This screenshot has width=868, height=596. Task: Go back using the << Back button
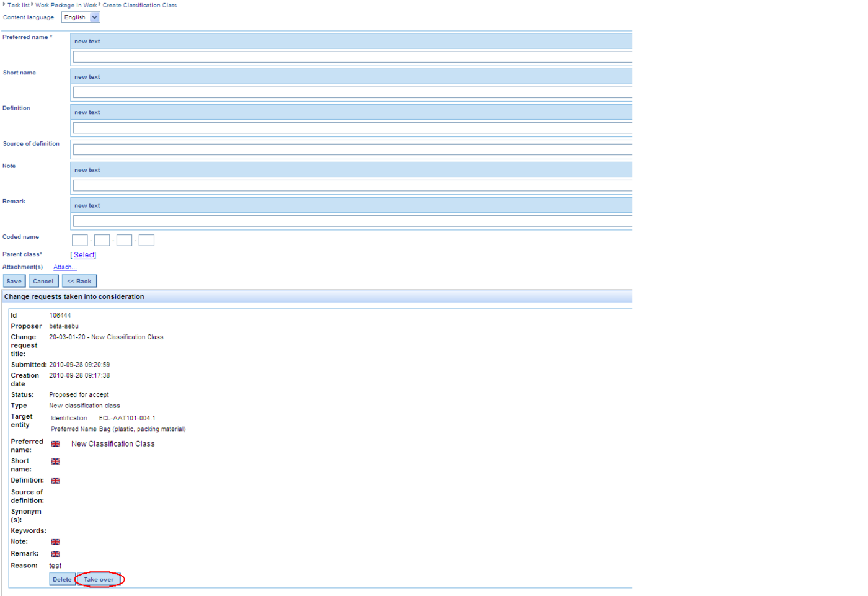coord(79,281)
